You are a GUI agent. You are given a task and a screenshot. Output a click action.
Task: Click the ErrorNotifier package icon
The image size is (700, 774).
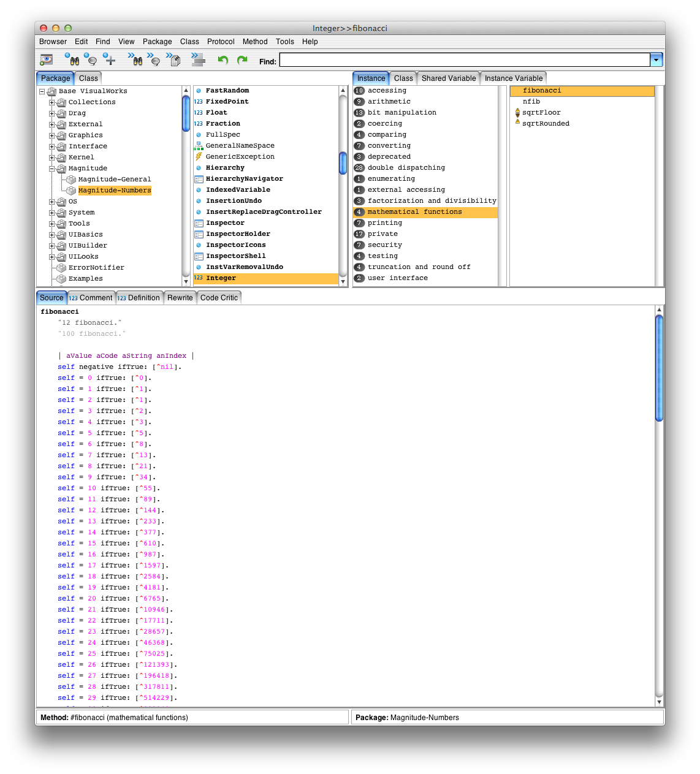[61, 268]
